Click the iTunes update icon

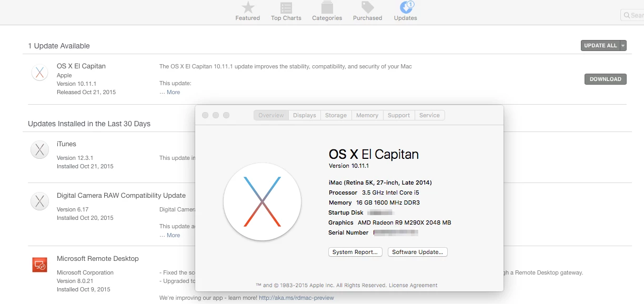pos(39,150)
